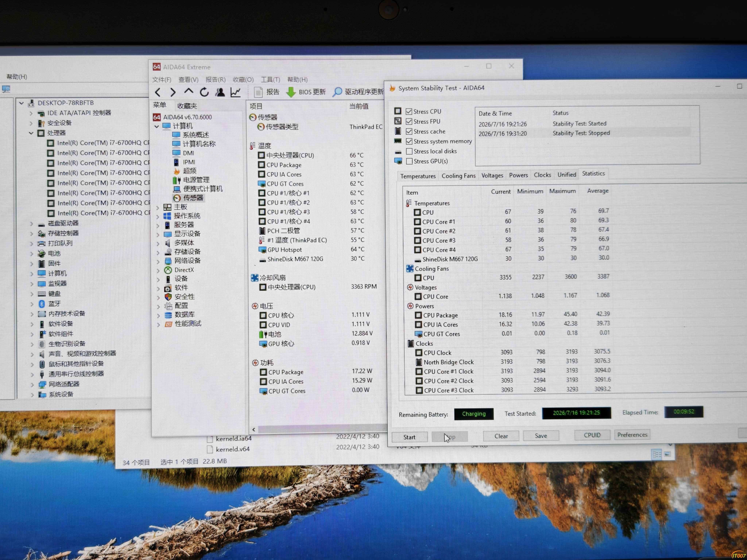The image size is (747, 560).
Task: Click the green BIOS 更新 download icon
Action: click(291, 92)
